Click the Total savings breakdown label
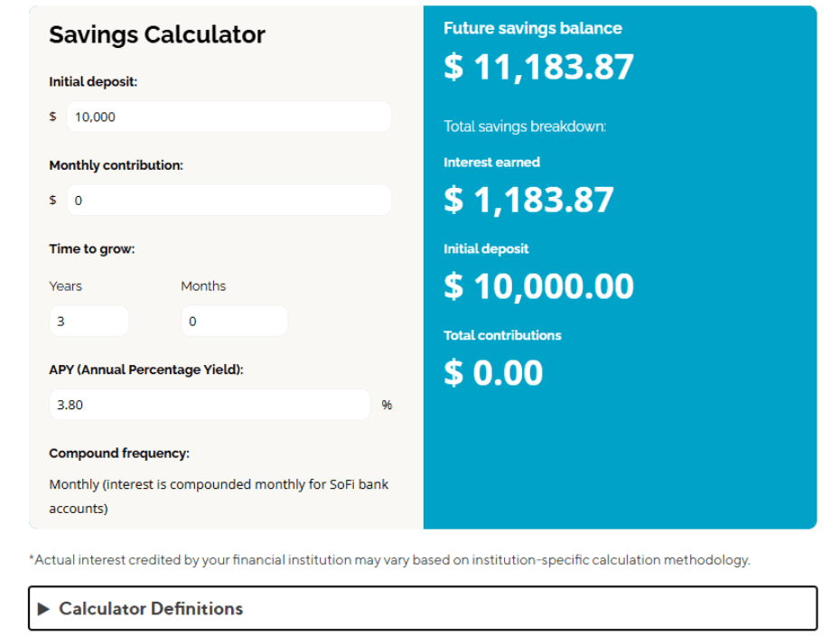The width and height of the screenshot is (840, 636). point(525,126)
